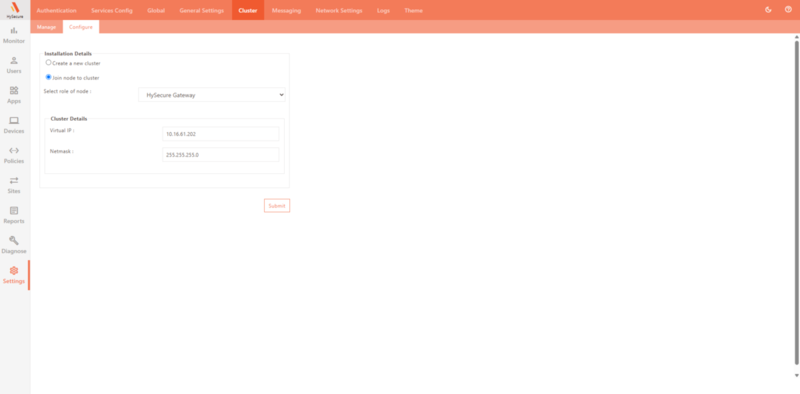
Task: Go to the General Settings tab
Action: pyautogui.click(x=202, y=10)
